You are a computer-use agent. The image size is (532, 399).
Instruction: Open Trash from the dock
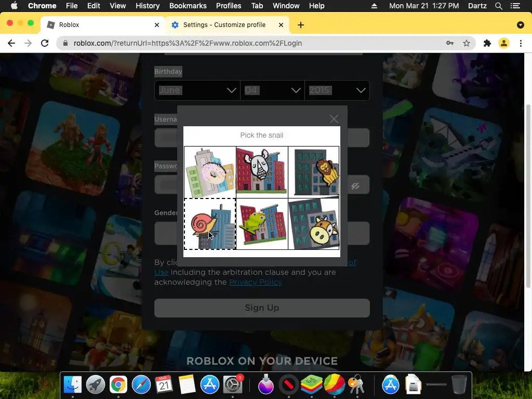pyautogui.click(x=459, y=384)
